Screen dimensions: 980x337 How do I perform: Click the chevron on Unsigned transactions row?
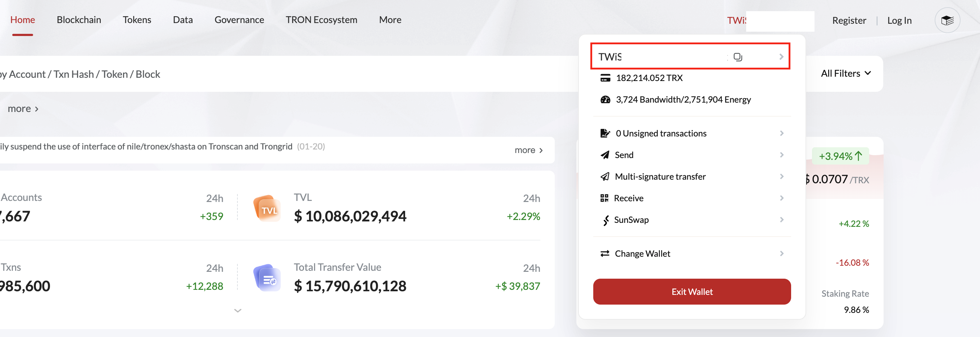(782, 133)
